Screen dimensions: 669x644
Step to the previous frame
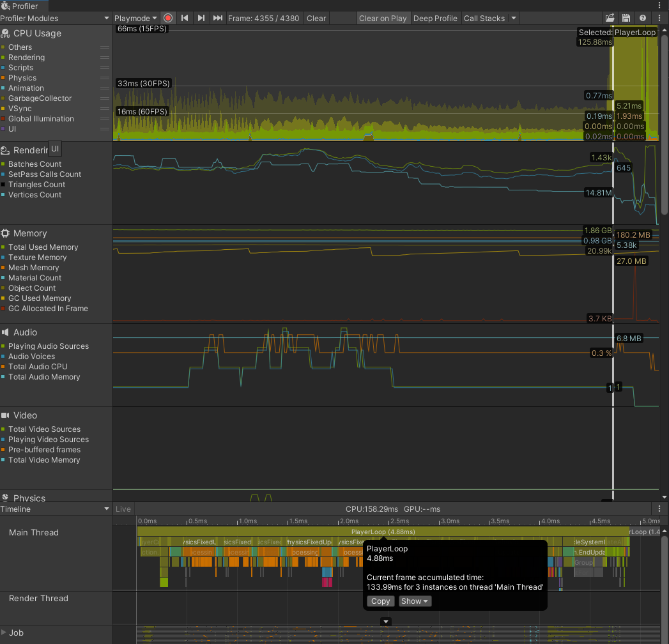tap(185, 19)
